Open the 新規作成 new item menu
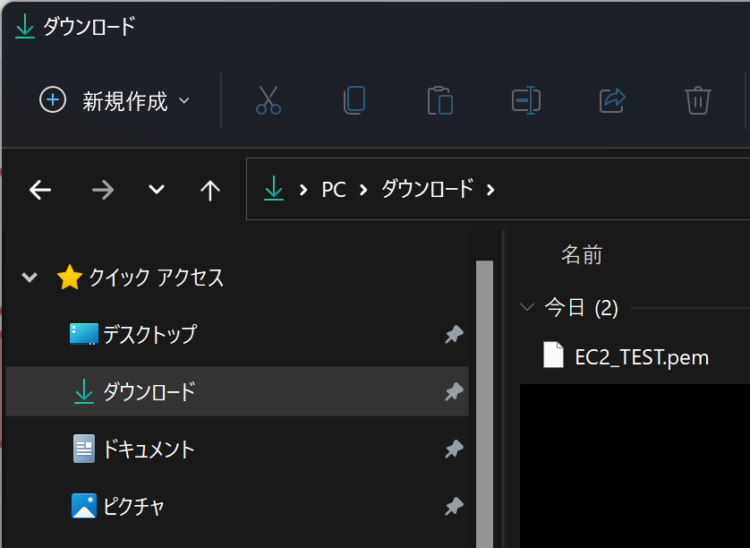The width and height of the screenshot is (750, 548). pos(115,100)
